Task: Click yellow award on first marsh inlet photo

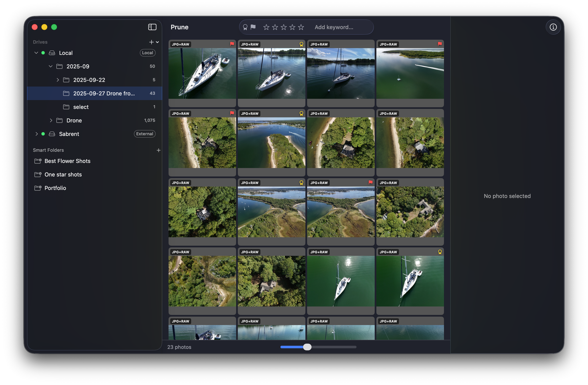Action: click(301, 183)
